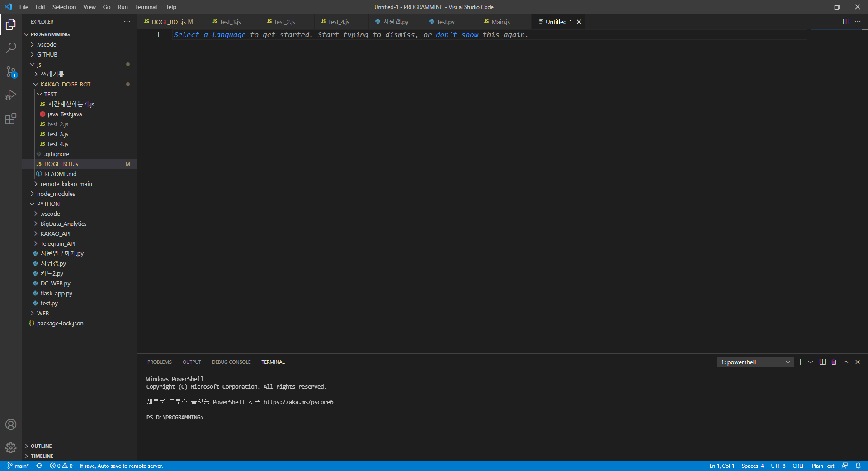Change the Plain Text language mode

tap(823, 466)
